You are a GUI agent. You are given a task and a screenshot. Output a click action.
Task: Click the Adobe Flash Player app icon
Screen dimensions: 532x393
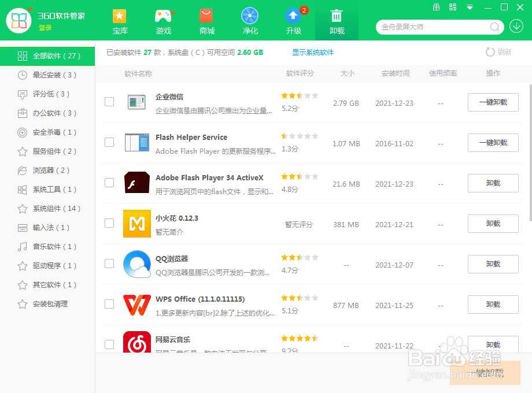[x=136, y=183]
